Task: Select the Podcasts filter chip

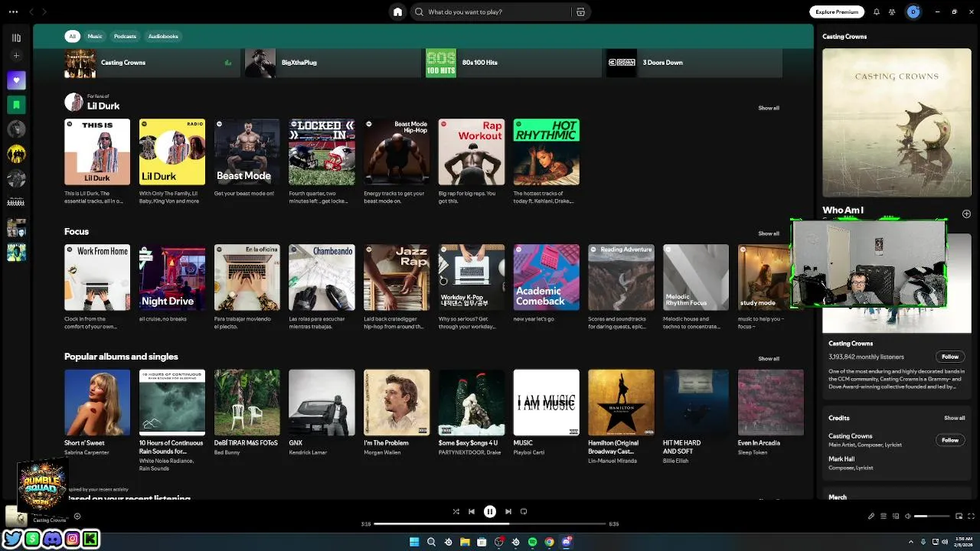Action: (x=125, y=36)
